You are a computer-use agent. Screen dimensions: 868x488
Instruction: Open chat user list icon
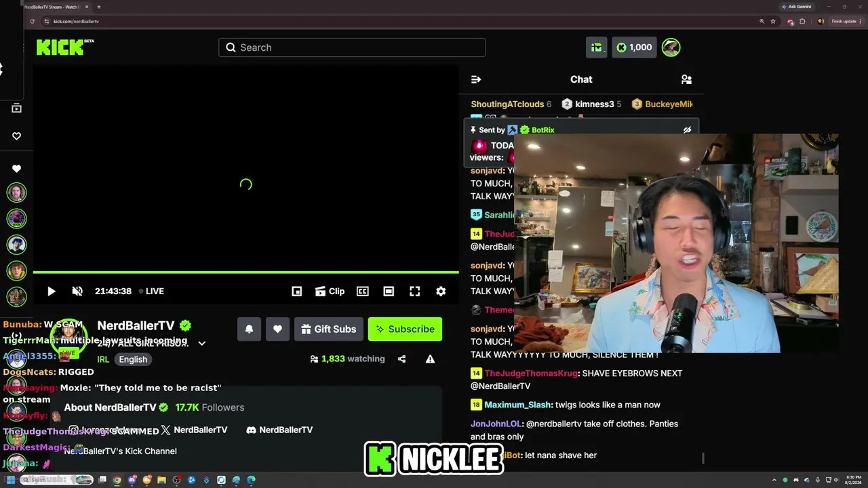(x=686, y=79)
